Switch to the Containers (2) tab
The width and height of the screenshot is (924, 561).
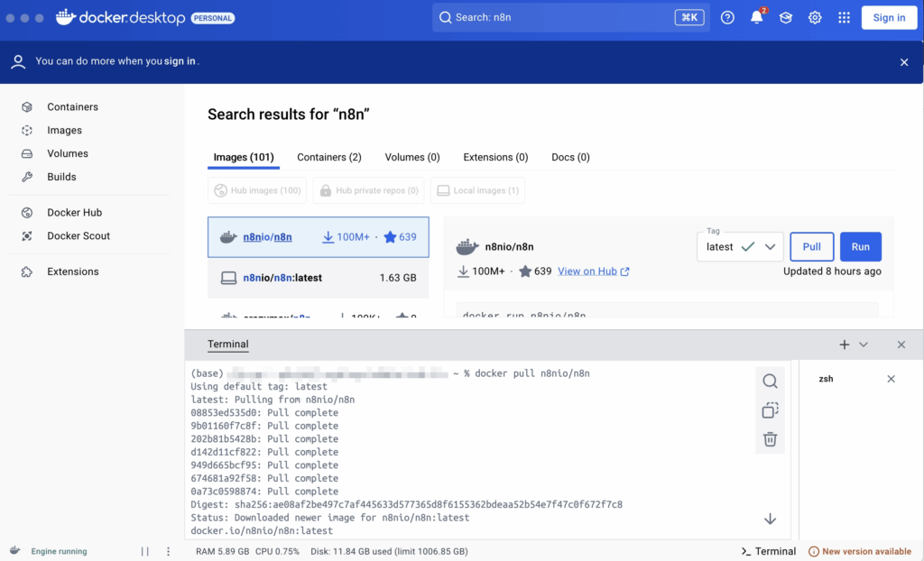[328, 157]
